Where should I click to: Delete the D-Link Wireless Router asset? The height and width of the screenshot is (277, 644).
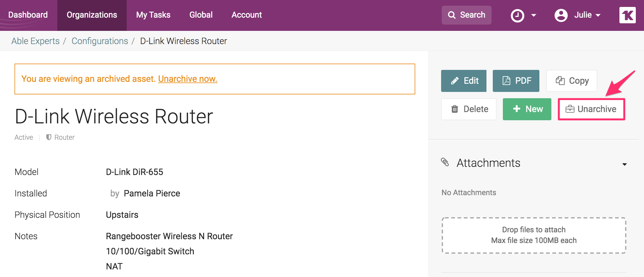click(x=469, y=109)
